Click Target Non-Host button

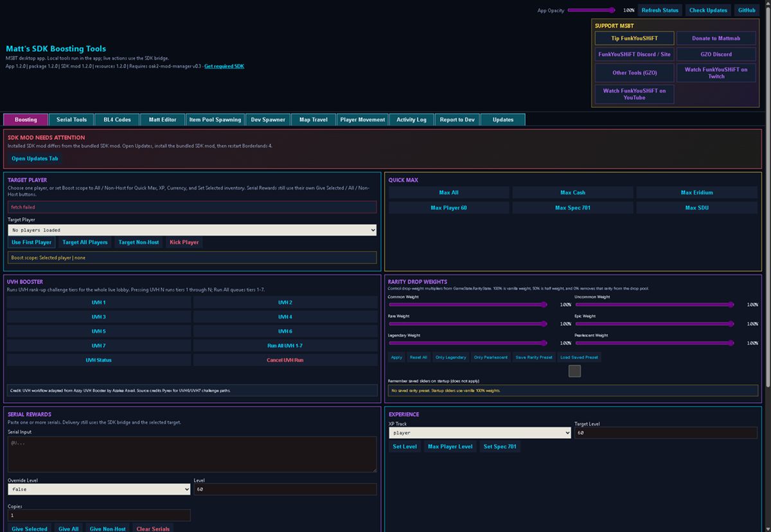pos(139,242)
